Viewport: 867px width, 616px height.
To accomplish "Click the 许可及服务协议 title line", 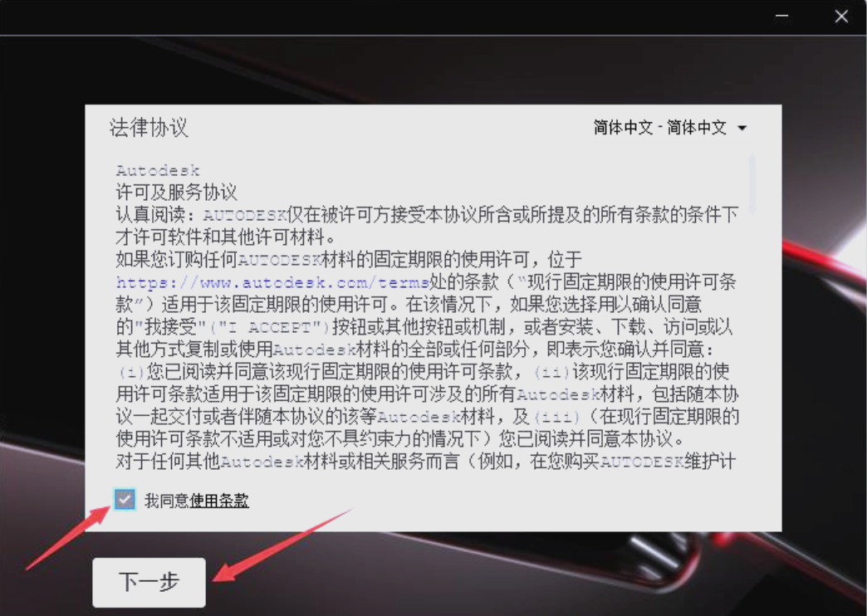I will point(176,193).
